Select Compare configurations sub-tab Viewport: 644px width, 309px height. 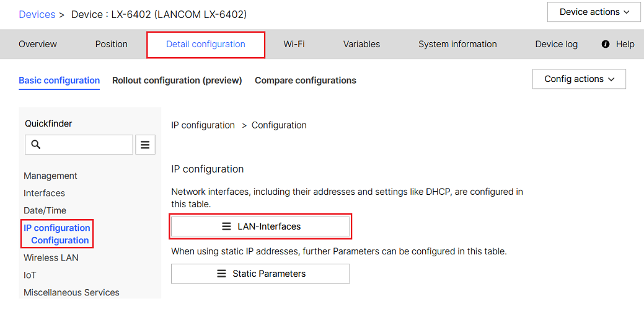pyautogui.click(x=306, y=80)
